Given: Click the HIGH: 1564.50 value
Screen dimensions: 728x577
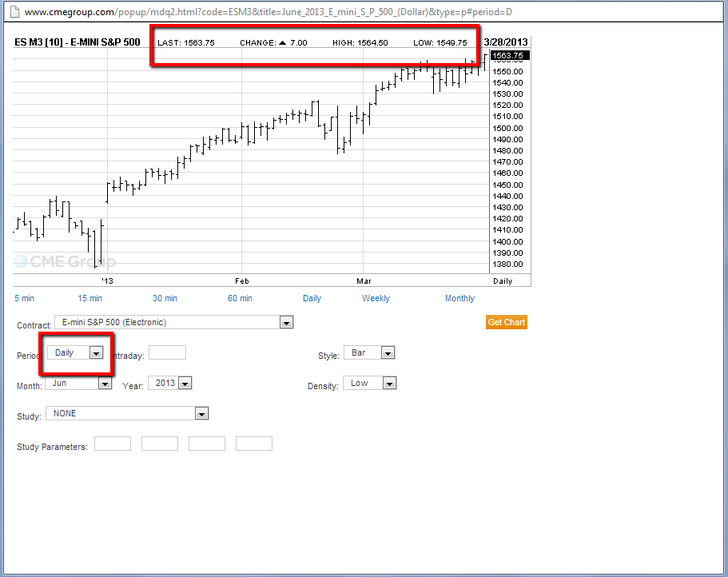Looking at the screenshot, I should click(360, 42).
